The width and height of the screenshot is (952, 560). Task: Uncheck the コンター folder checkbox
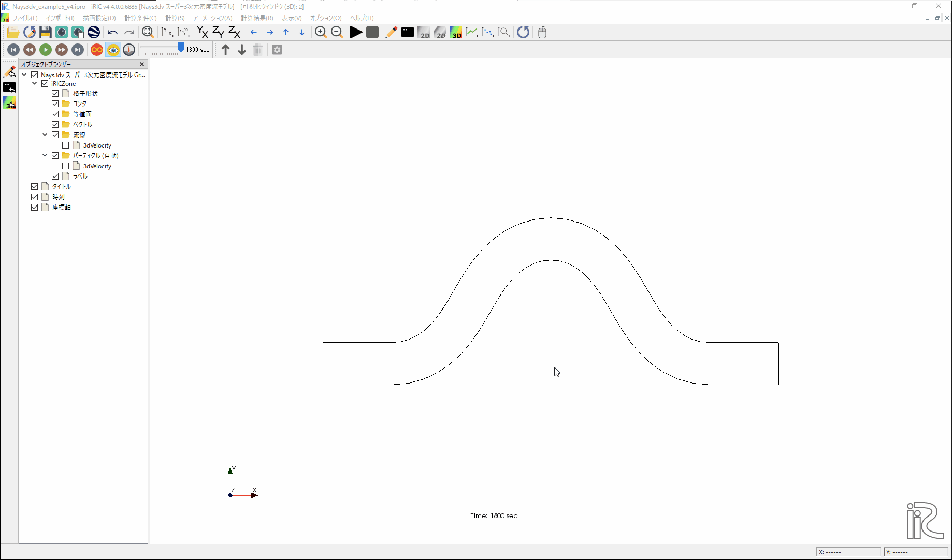pyautogui.click(x=55, y=104)
